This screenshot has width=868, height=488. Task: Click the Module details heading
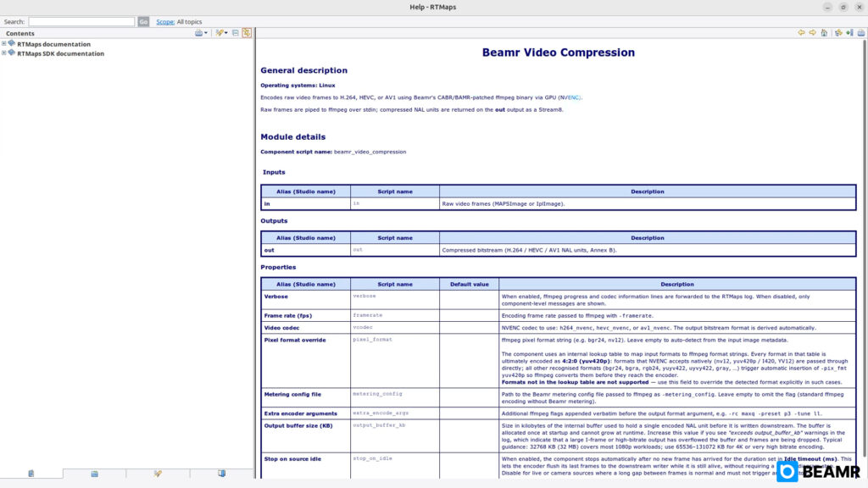[292, 136]
